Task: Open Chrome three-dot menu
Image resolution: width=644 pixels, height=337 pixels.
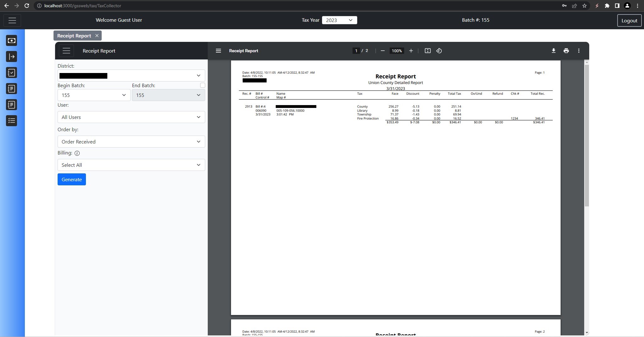Action: coord(637,6)
